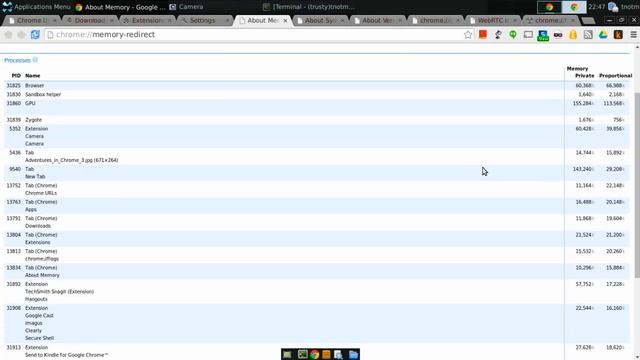Click the GPU process name
The height and width of the screenshot is (360, 640).
pos(30,104)
